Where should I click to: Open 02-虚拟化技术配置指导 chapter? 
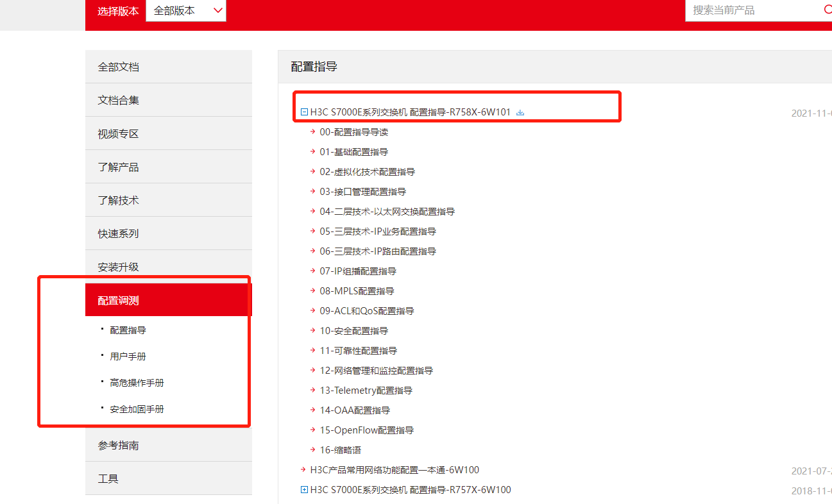point(368,172)
